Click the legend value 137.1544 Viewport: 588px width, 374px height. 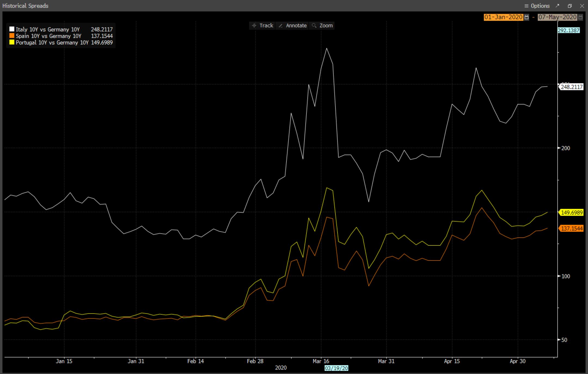coord(102,36)
